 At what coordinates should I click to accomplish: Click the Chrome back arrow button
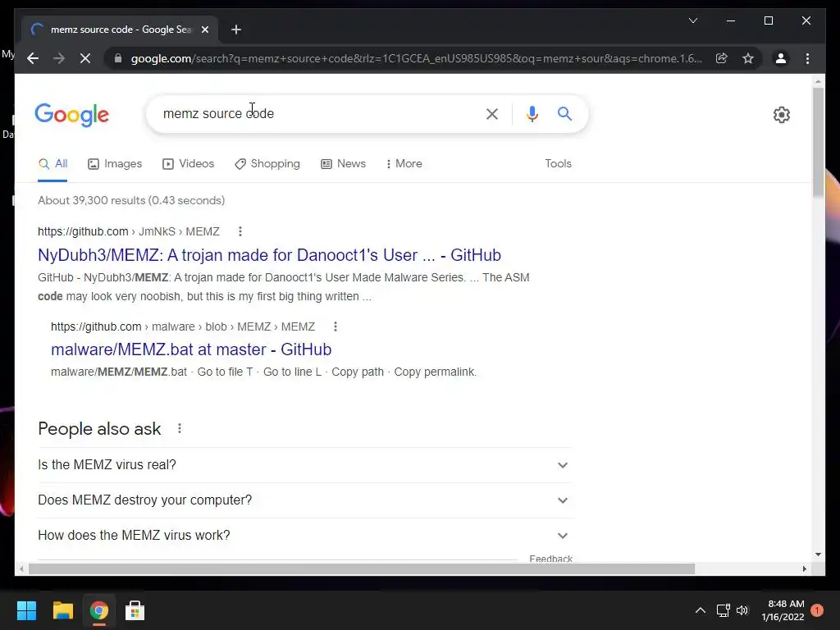click(x=33, y=58)
